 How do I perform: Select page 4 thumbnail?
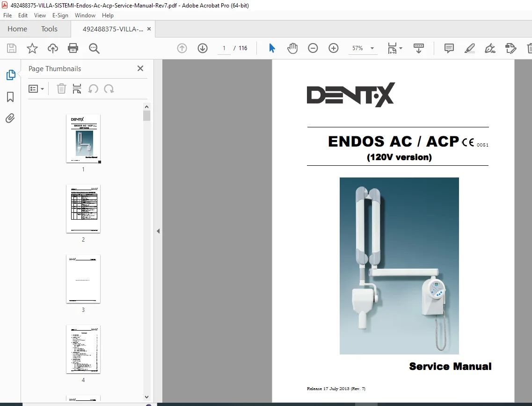coord(83,349)
